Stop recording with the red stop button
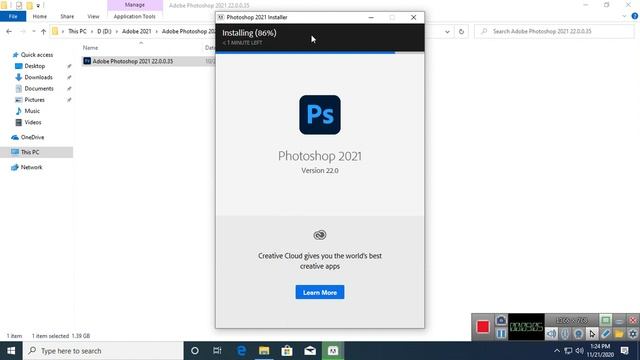The image size is (640, 360). coord(482,327)
